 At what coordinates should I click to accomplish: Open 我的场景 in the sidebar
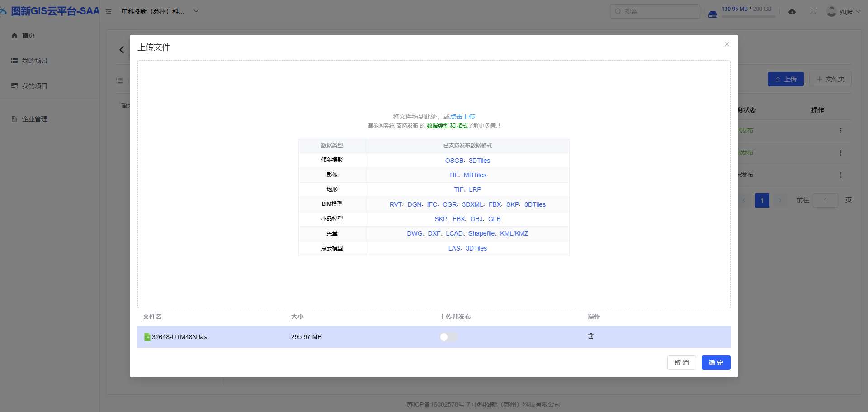pyautogui.click(x=34, y=61)
